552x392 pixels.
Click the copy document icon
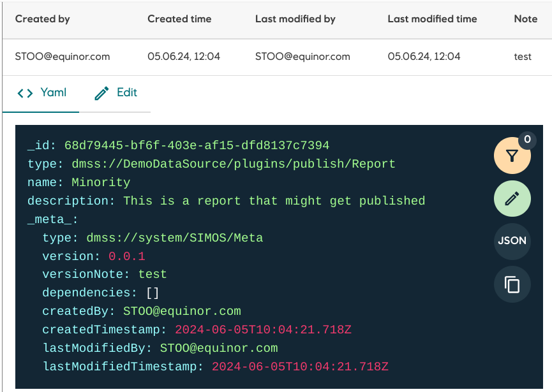tap(512, 284)
